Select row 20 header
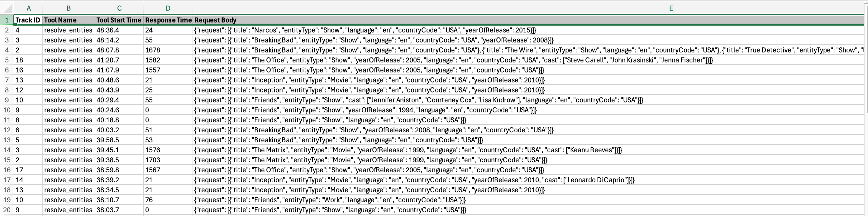This screenshot has height=216, width=868. tap(7, 210)
